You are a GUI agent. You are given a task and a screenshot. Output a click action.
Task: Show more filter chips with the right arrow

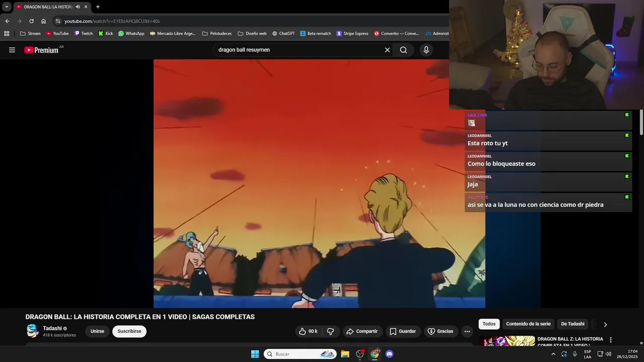pos(605,324)
